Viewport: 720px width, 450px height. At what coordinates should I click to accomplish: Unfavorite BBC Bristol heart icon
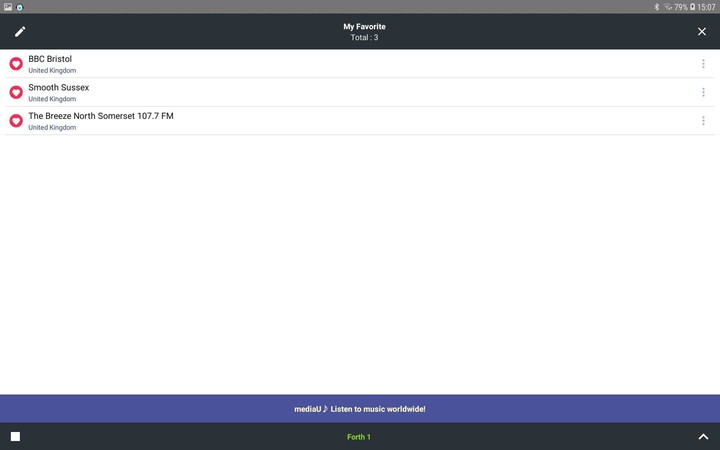click(16, 64)
